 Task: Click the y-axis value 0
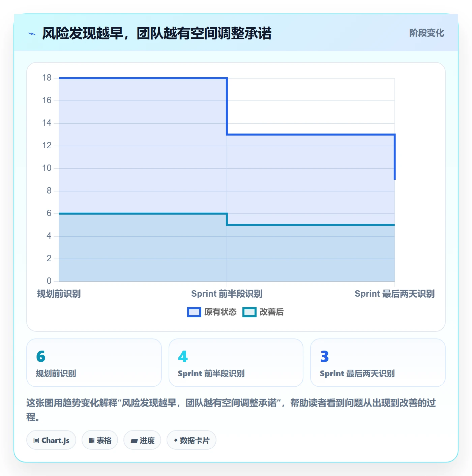coord(49,281)
